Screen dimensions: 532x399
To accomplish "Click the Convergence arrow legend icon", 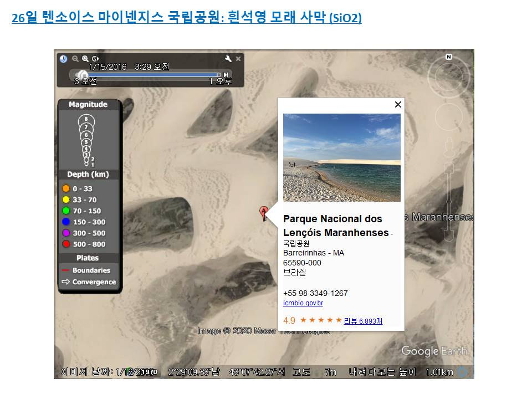I will pyautogui.click(x=65, y=282).
